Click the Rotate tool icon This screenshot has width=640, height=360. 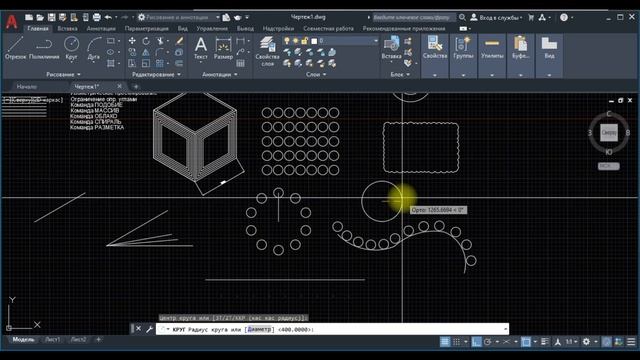(146, 41)
